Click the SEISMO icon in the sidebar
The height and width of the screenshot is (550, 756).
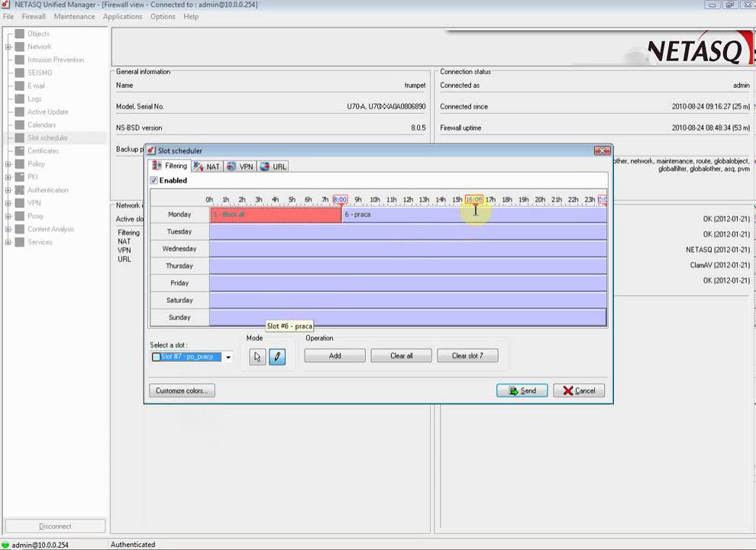tap(19, 73)
